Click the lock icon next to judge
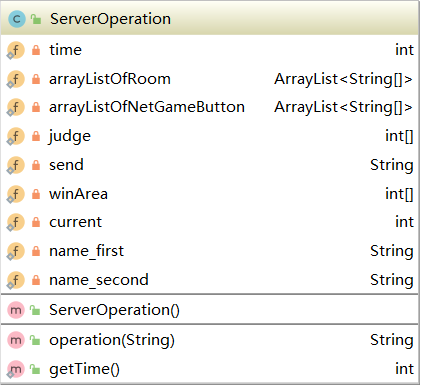The height and width of the screenshot is (387, 422). (36, 136)
